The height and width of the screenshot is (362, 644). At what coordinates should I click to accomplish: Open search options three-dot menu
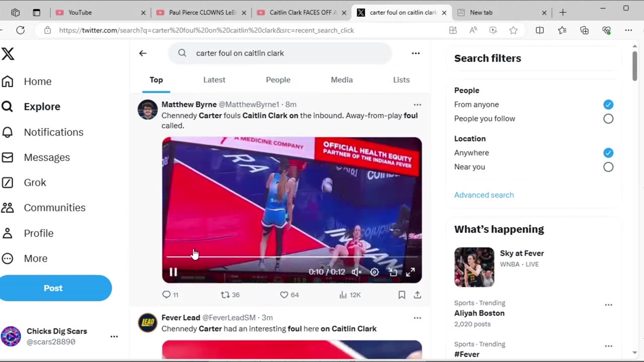416,53
